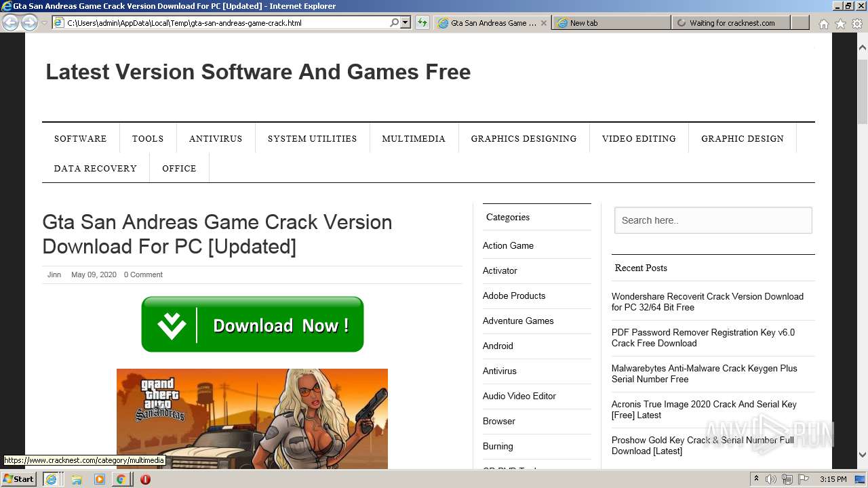Go forward with the browser Forward arrow

click(29, 22)
